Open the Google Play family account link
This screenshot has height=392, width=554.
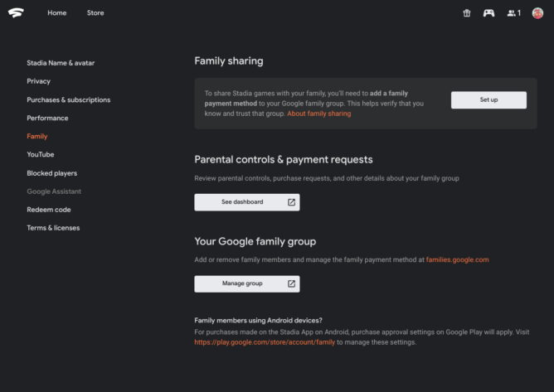tap(265, 342)
